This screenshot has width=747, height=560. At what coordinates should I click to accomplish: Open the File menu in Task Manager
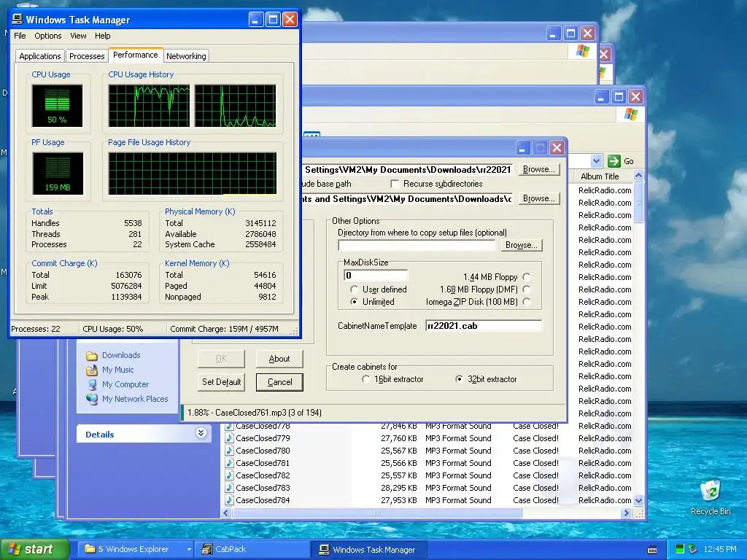tap(20, 36)
